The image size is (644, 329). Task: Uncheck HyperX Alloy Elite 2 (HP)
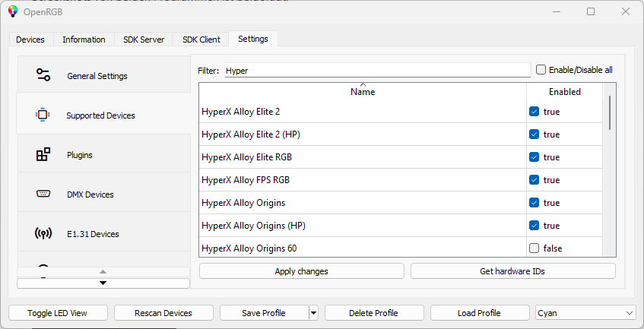(534, 134)
